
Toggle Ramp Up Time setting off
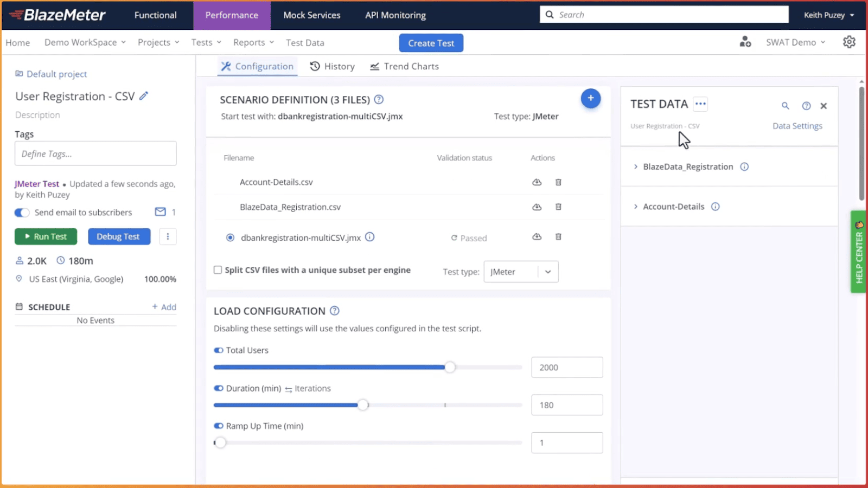(219, 426)
